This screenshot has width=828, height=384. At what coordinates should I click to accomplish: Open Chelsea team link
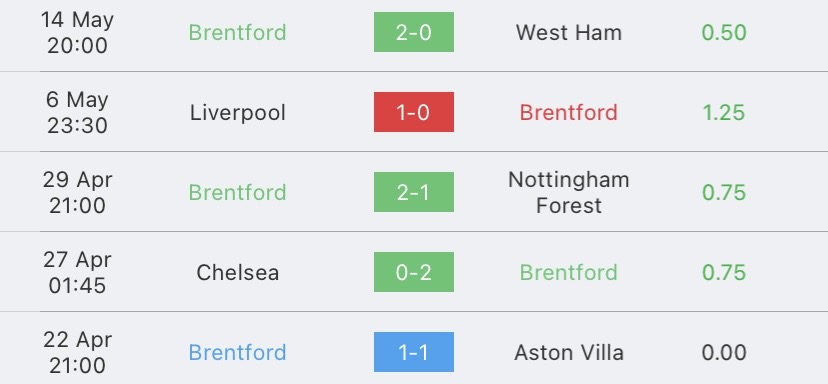[x=238, y=273]
